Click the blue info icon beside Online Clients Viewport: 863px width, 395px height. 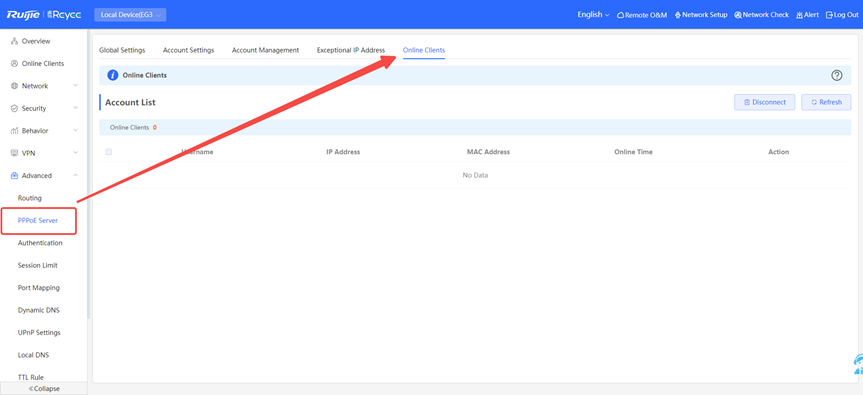(113, 75)
